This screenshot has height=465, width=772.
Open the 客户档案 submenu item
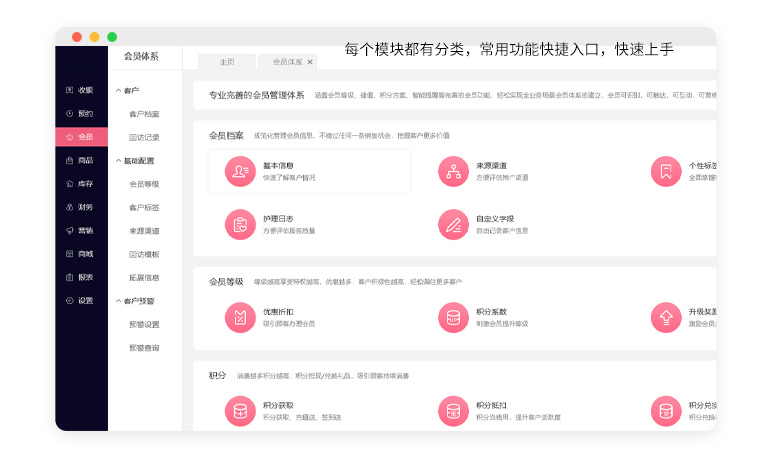144,114
